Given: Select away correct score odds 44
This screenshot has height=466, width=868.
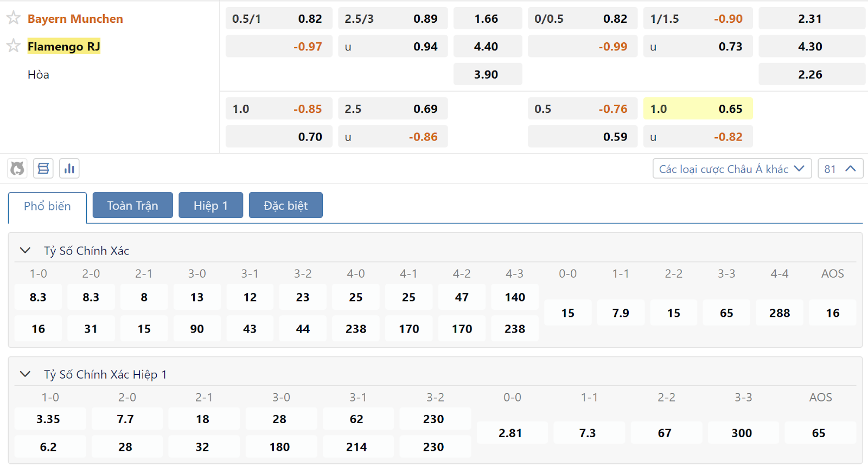Looking at the screenshot, I should 303,329.
